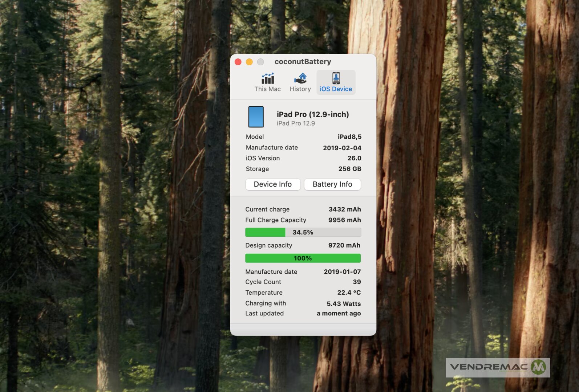This screenshot has height=392, width=579.
Task: Close the coconutBattery window
Action: (238, 62)
